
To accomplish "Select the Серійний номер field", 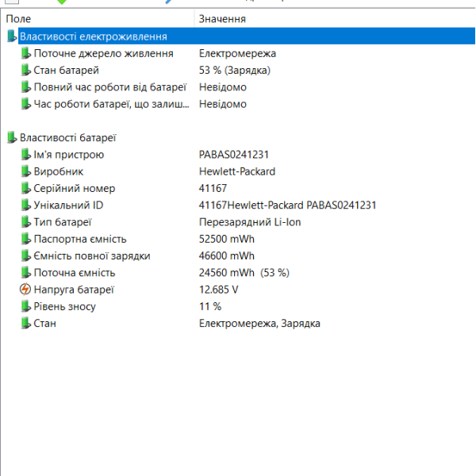I will [x=238, y=188].
